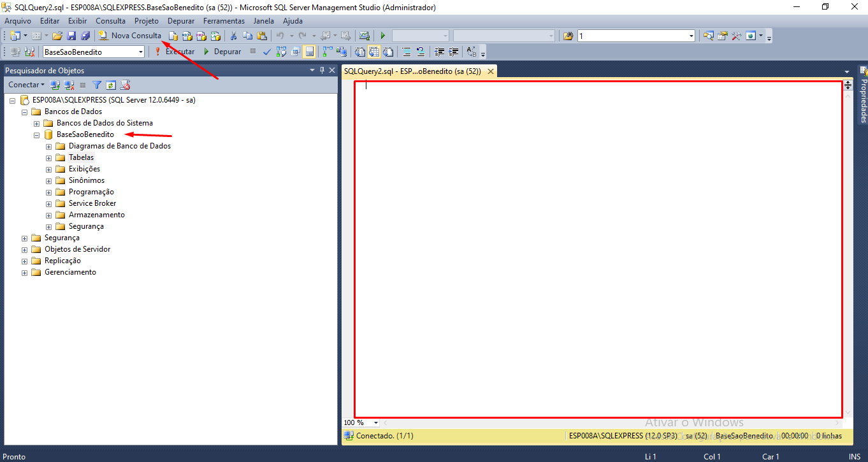868x462 pixels.
Task: Expand the Tabelas folder node
Action: [49, 157]
